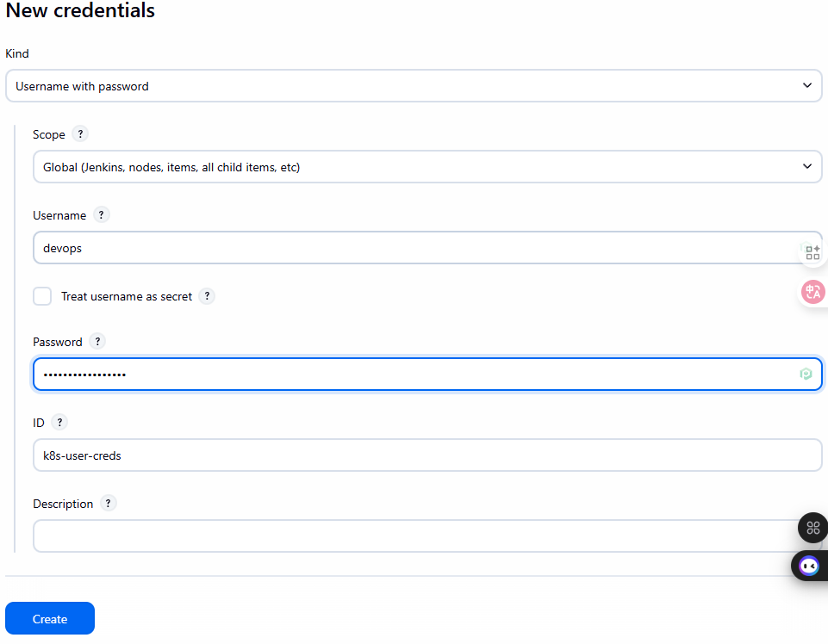Click help icon next to Treat username as secret

(x=207, y=296)
